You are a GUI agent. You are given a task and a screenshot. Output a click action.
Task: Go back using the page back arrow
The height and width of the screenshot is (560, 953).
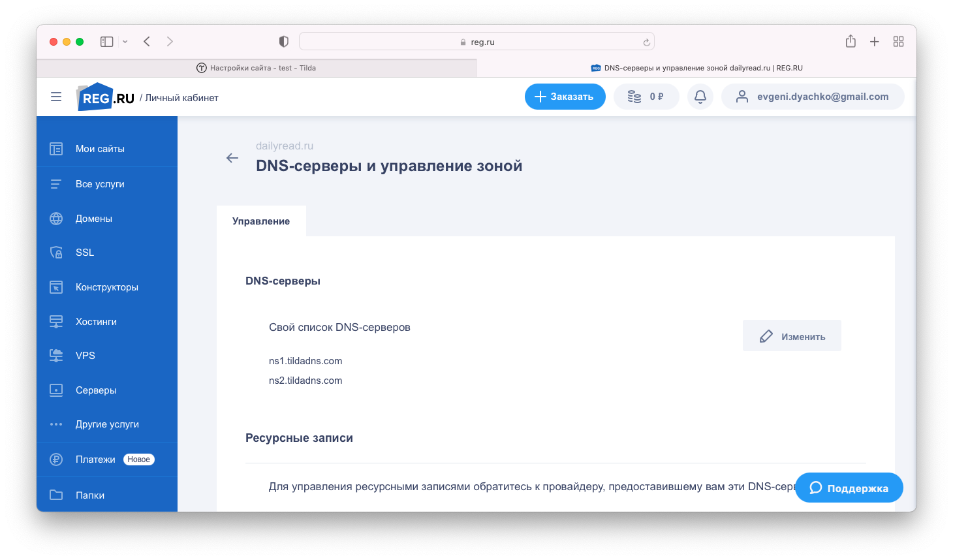coord(232,158)
